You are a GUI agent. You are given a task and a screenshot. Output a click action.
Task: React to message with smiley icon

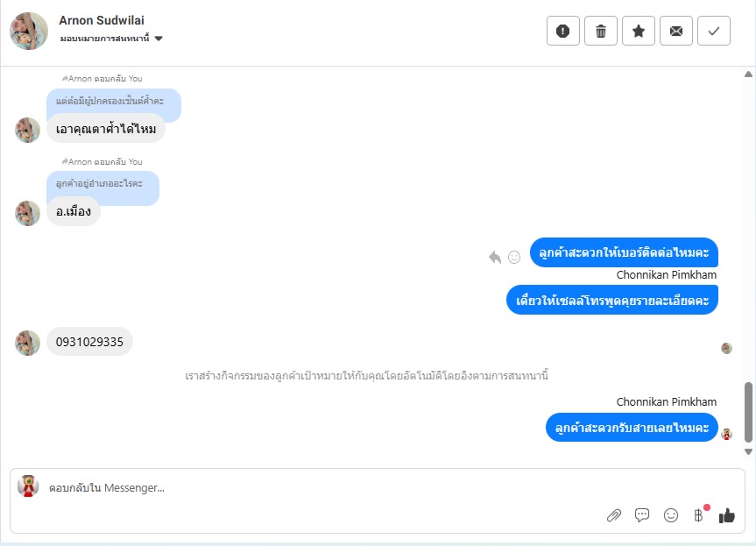pos(514,258)
